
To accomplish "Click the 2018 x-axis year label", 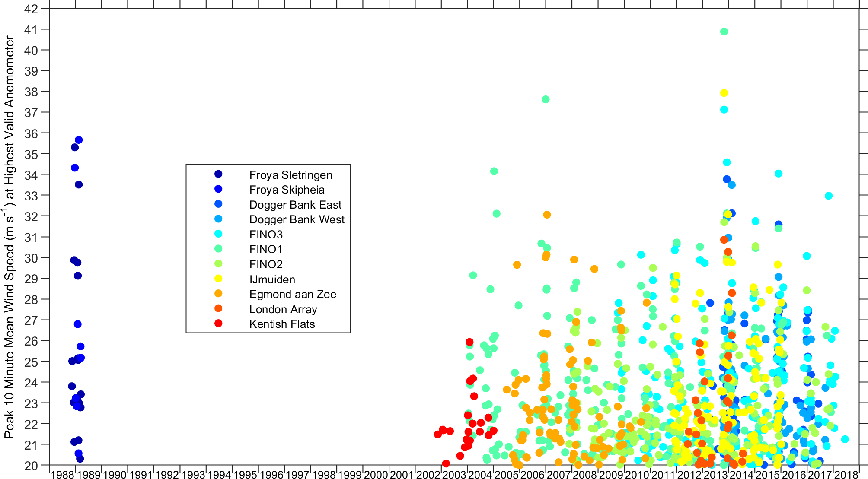I will pos(846,475).
